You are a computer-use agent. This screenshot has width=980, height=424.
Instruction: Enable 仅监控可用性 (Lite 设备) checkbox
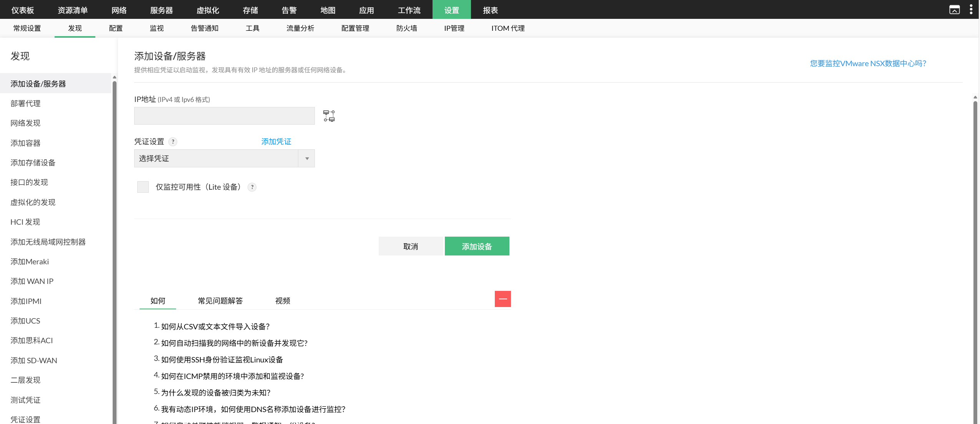pos(143,187)
